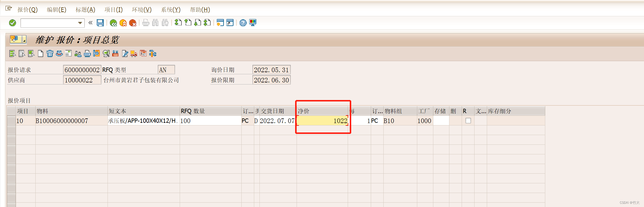
Task: Click the item details icon in application toolbar
Action: point(12,54)
